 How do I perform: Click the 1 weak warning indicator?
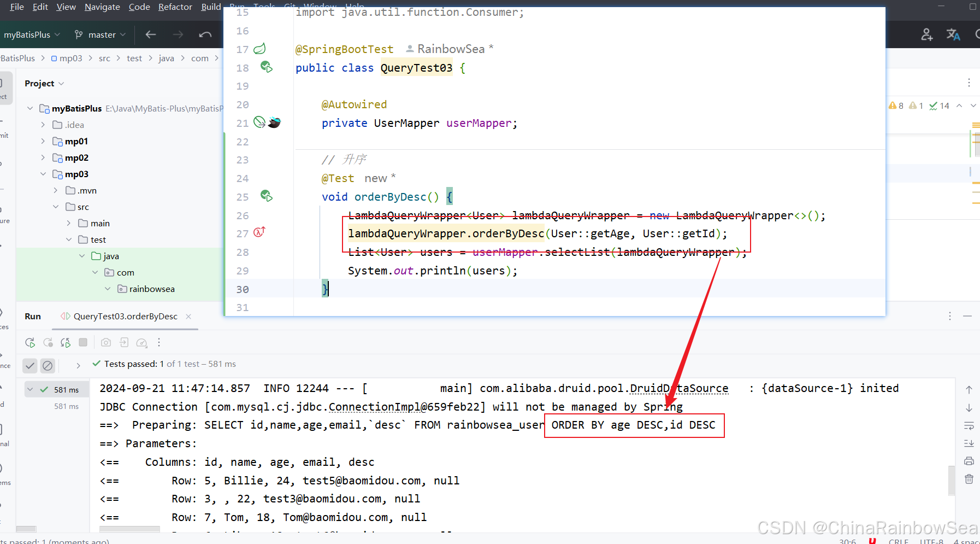[x=916, y=106]
